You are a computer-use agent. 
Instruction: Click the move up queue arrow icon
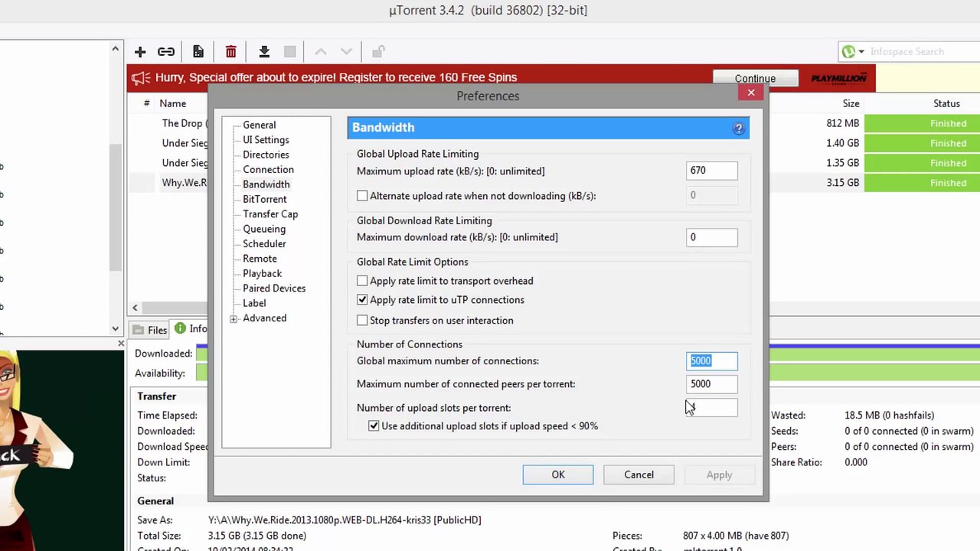click(321, 52)
